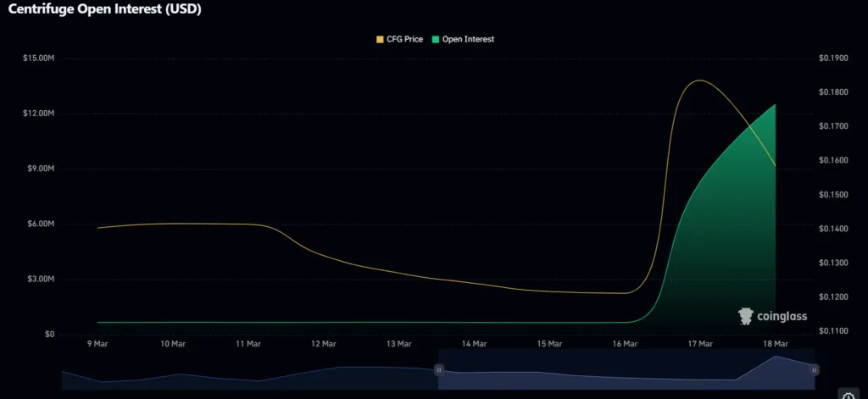Click the $0.1700 price axis label
The height and width of the screenshot is (399, 868).
click(x=833, y=127)
